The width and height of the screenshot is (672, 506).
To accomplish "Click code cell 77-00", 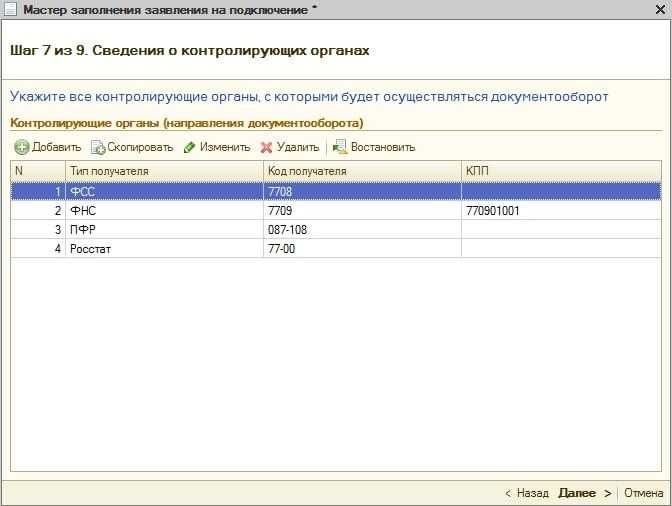I will point(362,249).
